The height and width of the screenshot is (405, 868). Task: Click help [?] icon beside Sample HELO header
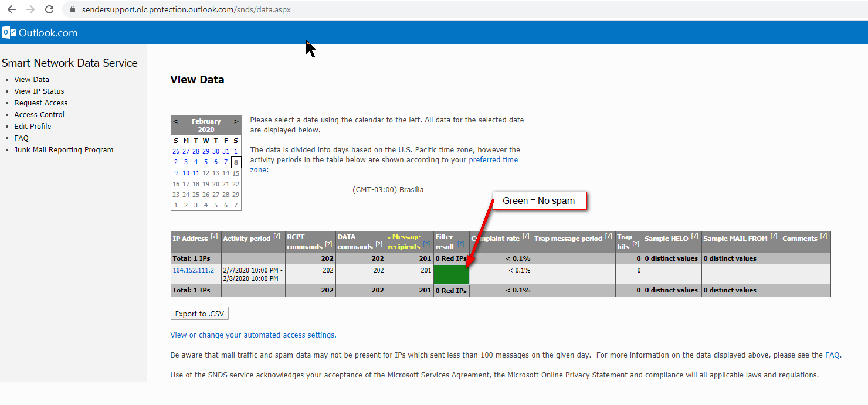[694, 236]
